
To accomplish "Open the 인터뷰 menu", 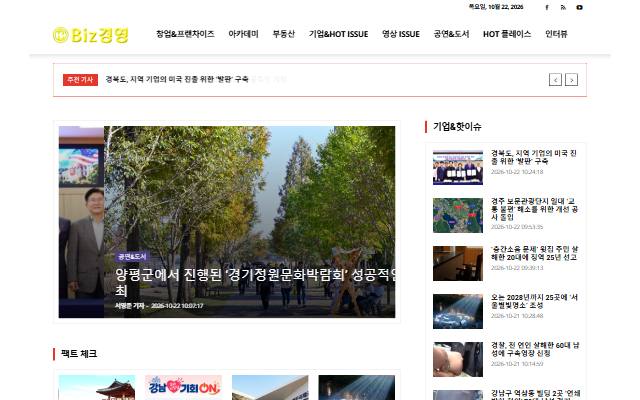I will [x=556, y=34].
